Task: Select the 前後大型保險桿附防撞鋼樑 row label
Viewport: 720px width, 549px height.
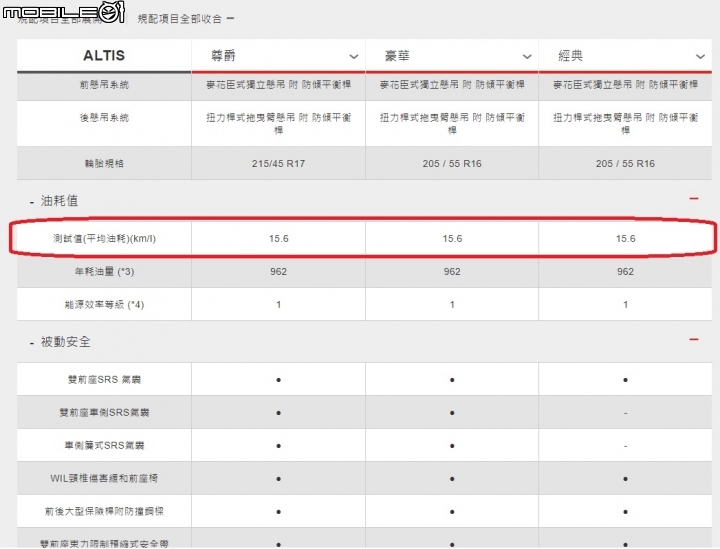Action: (104, 512)
